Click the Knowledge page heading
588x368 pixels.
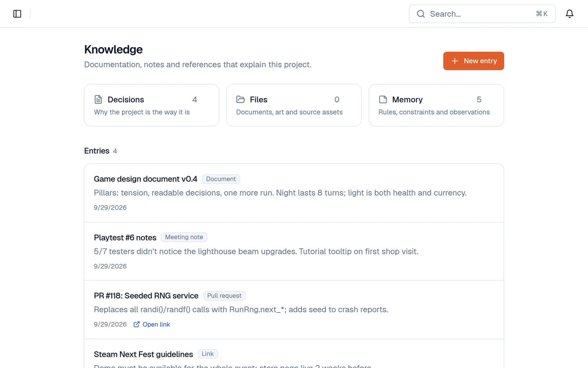click(113, 49)
